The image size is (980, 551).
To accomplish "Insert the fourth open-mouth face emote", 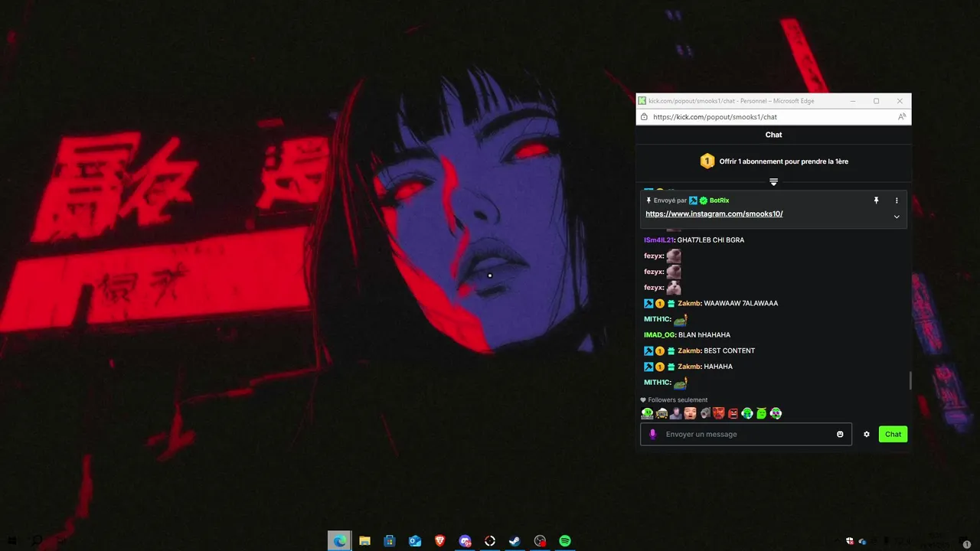I will click(690, 413).
